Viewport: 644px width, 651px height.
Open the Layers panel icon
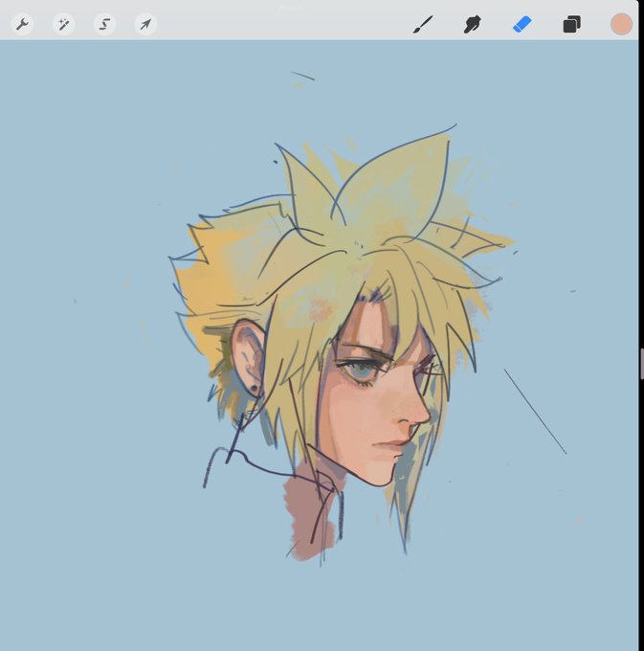click(572, 24)
